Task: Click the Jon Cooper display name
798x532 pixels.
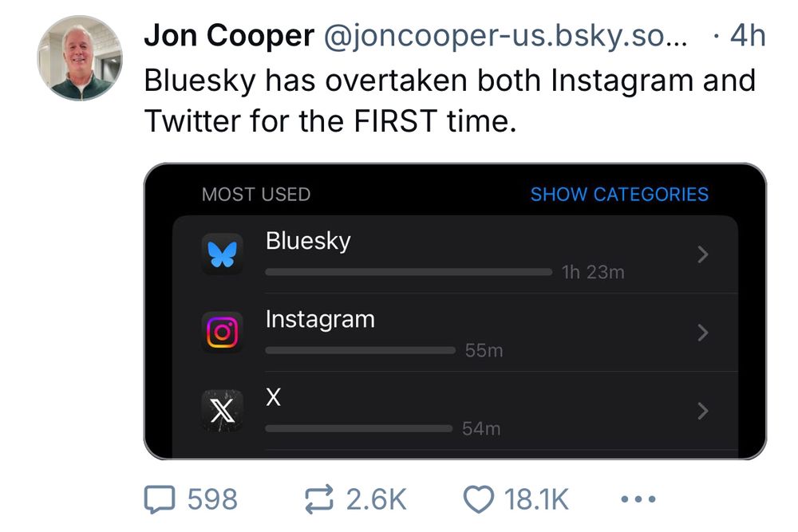Action: [229, 36]
